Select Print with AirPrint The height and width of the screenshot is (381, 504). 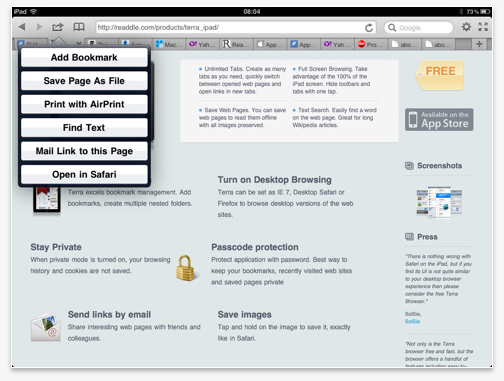[84, 104]
